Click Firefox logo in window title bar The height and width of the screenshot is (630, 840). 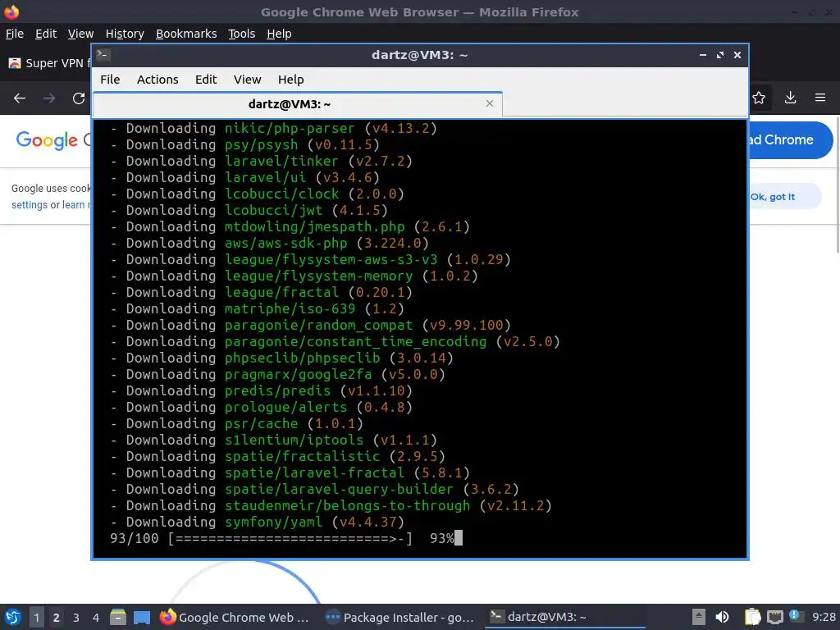(11, 11)
